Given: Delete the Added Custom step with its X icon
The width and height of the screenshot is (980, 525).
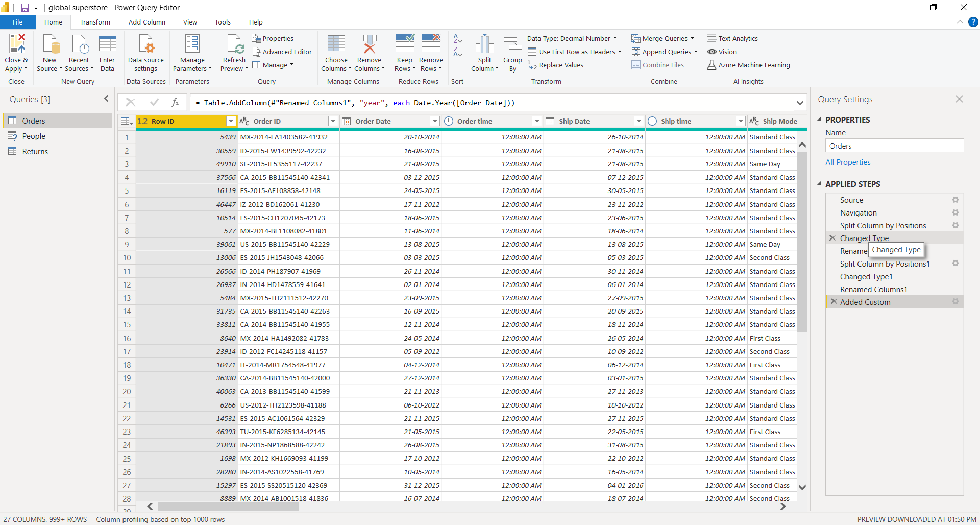Looking at the screenshot, I should (834, 302).
